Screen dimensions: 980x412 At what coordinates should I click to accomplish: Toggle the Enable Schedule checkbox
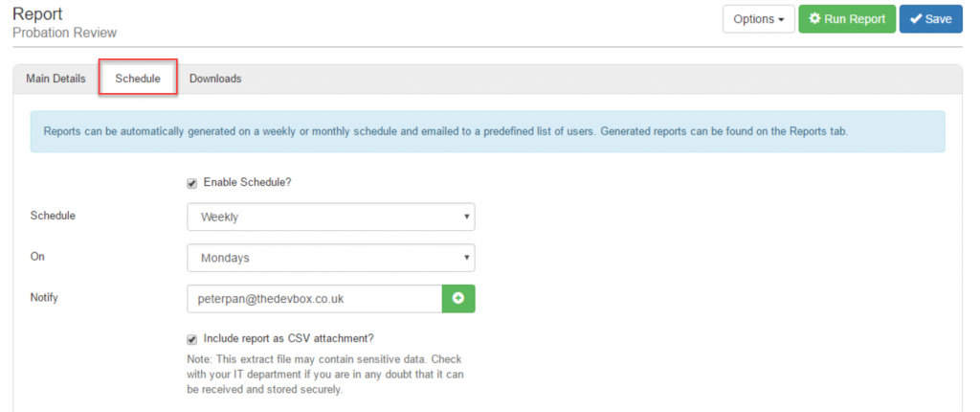(x=192, y=183)
